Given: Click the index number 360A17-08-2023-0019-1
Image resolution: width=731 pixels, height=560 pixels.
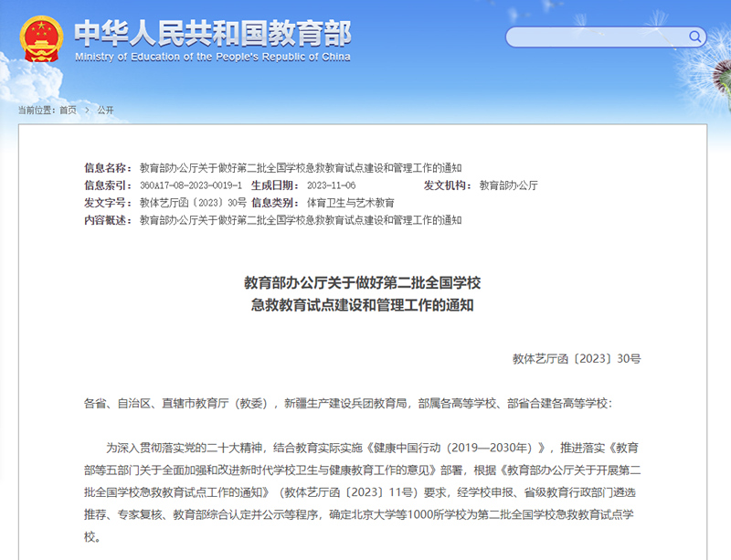Looking at the screenshot, I should pyautogui.click(x=190, y=185).
